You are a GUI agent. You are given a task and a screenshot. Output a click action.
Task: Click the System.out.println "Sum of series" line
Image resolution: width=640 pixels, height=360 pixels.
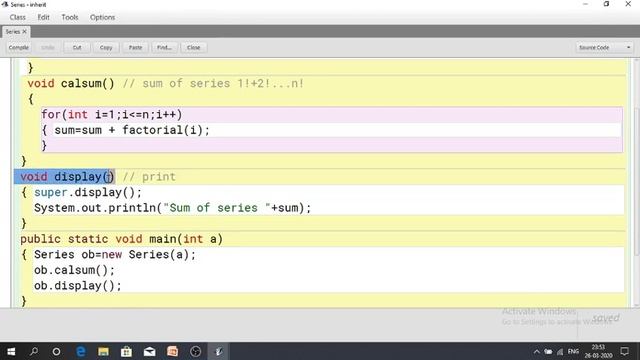point(173,208)
